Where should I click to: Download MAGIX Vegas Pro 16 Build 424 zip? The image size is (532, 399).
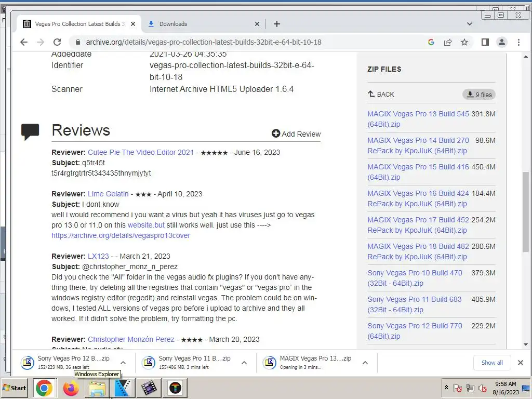coord(418,198)
